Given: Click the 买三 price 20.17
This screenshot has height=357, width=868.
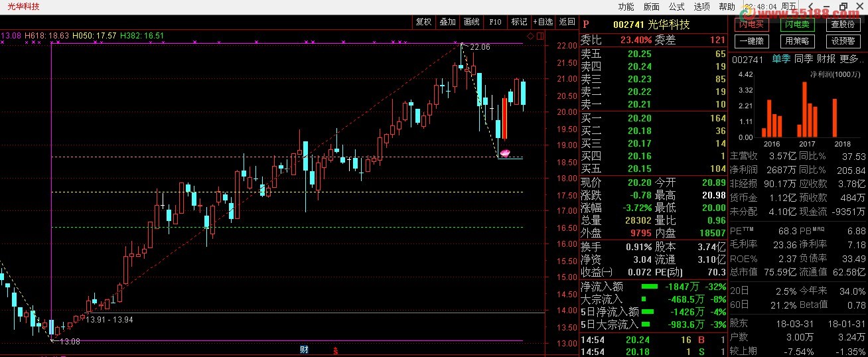Looking at the screenshot, I should (x=639, y=143).
